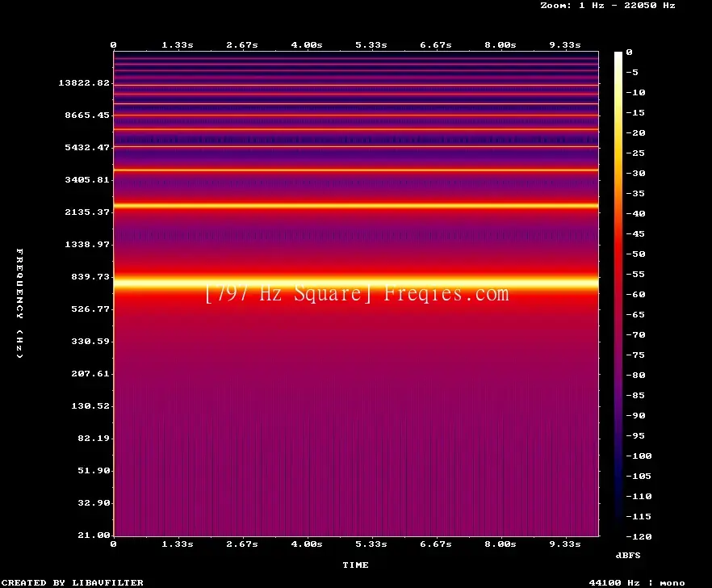Screen dimensions: 712x588
Task: Click the 9.33s tick on the top time axis
Action: point(565,44)
